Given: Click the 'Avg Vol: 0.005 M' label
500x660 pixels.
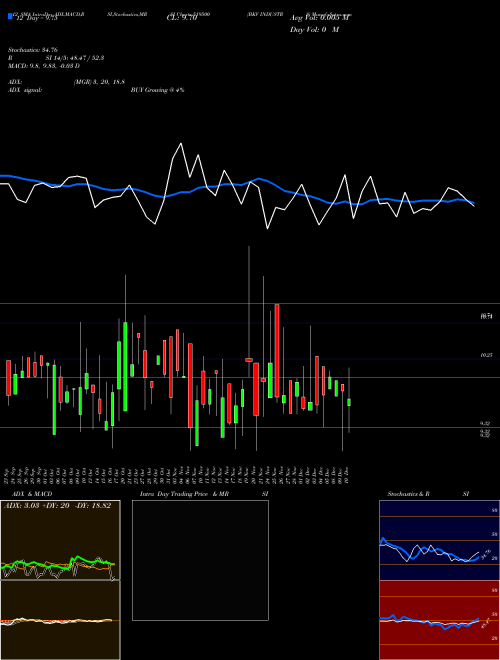Looking at the screenshot, I should click(x=320, y=18).
